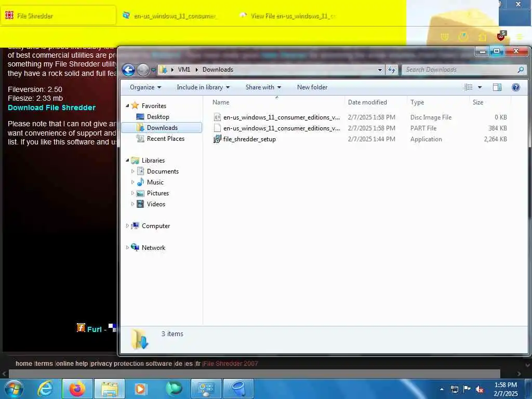Click the muted volume tray icon
The height and width of the screenshot is (399, 532).
[480, 389]
